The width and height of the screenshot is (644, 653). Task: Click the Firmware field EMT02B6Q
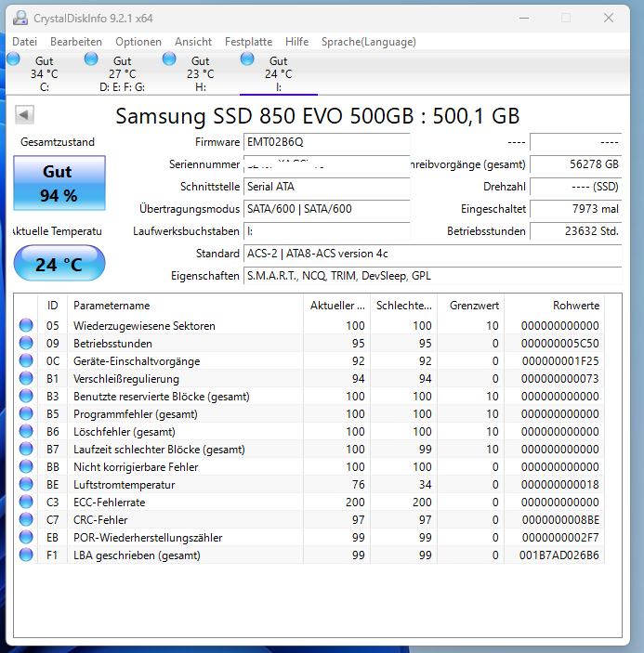click(326, 142)
